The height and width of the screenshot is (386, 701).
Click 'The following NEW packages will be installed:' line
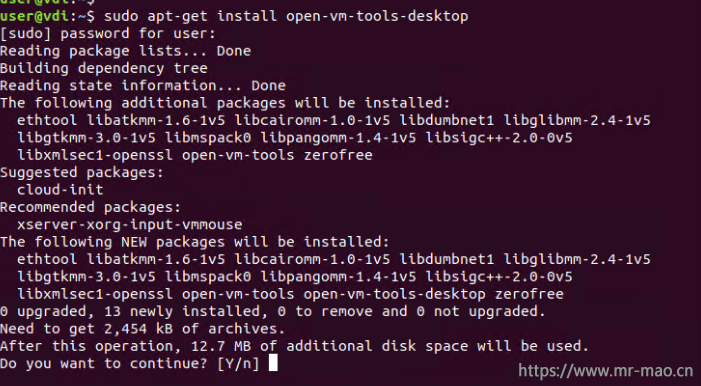coord(194,242)
